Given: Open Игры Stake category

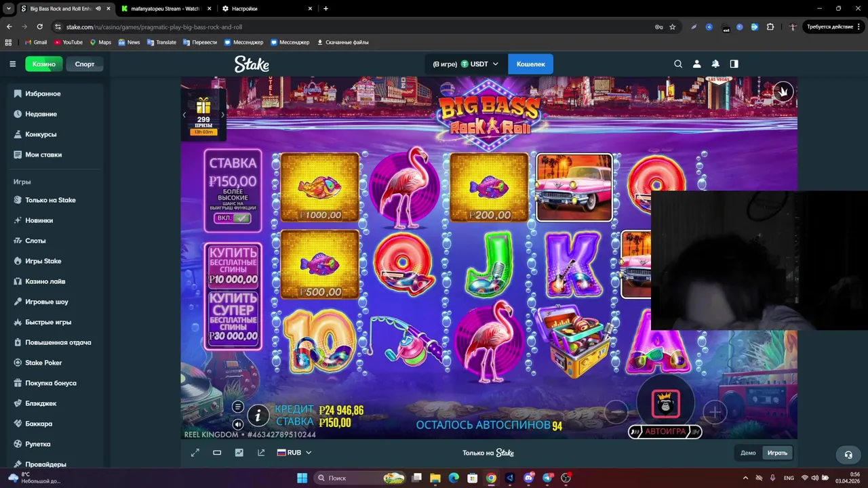Looking at the screenshot, I should pos(43,261).
